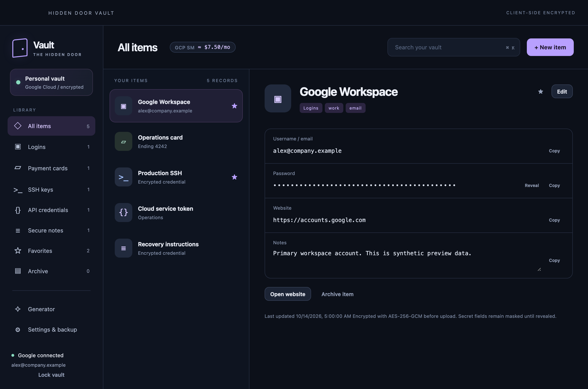Click the large Google Workspace detail icon
The height and width of the screenshot is (389, 588).
(x=278, y=98)
